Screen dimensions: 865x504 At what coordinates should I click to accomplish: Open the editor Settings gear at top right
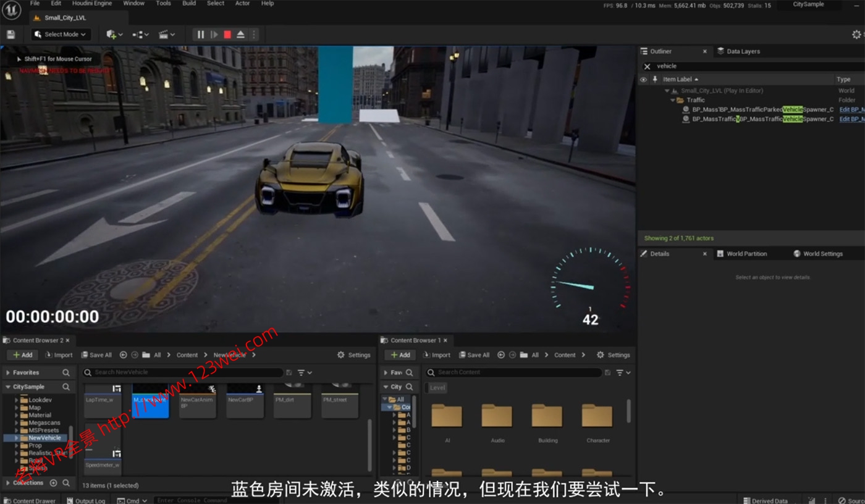click(x=856, y=35)
